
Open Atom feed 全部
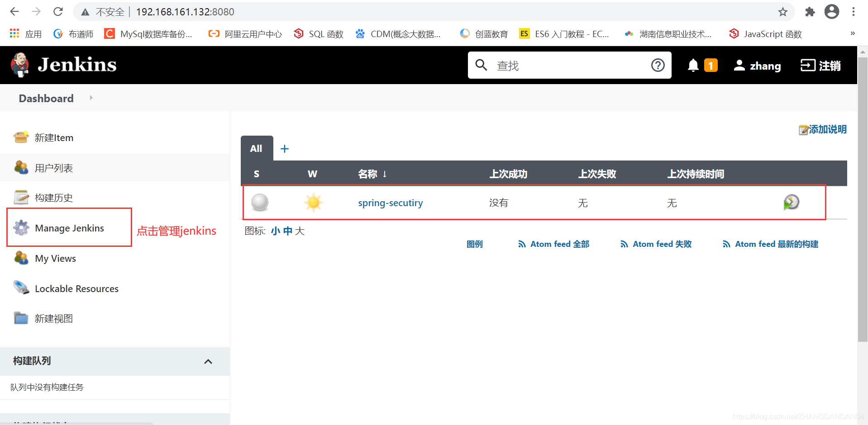click(x=553, y=244)
